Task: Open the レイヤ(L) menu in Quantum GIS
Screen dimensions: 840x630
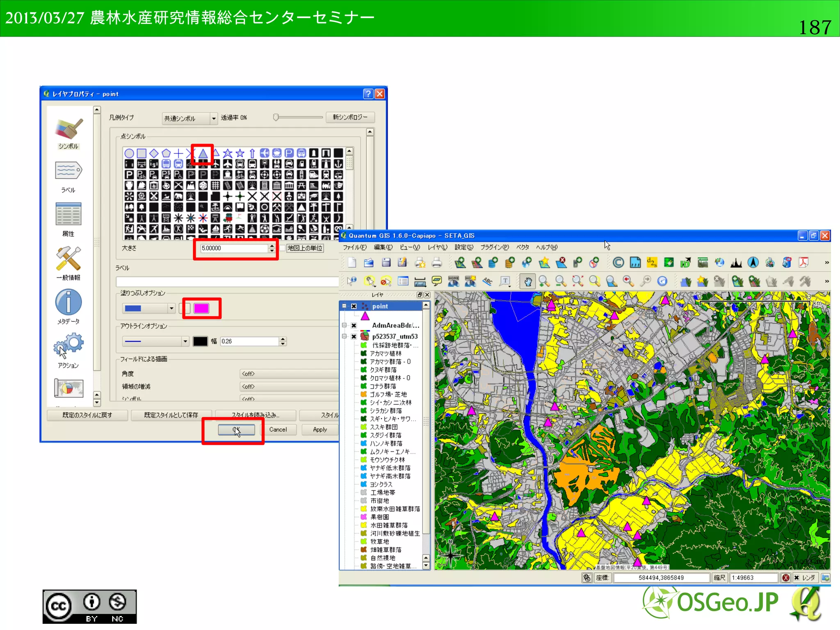Action: click(x=438, y=247)
